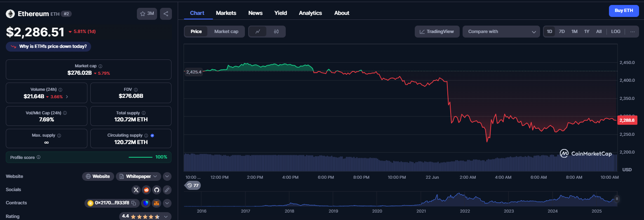Click the Ethereum logo icon
The image size is (644, 220).
10,14
